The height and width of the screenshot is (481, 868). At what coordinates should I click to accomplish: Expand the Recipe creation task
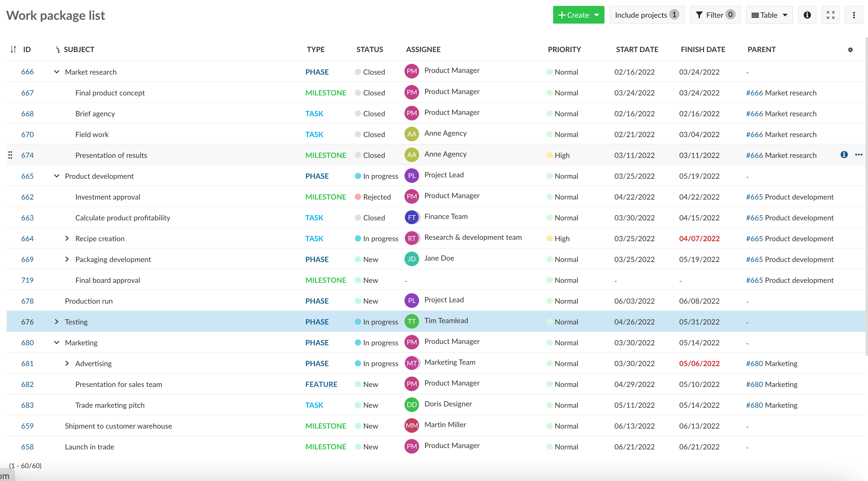(x=67, y=238)
